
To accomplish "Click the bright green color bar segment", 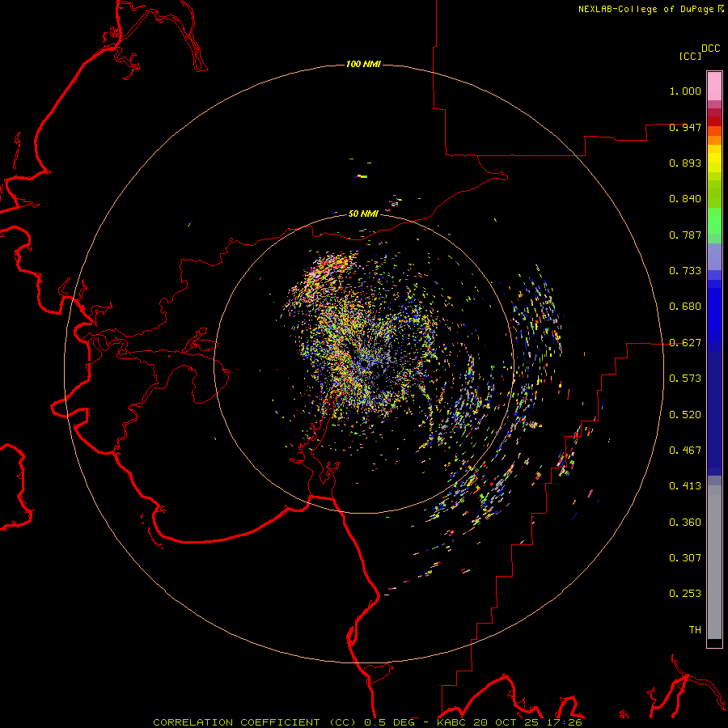I will tap(714, 221).
